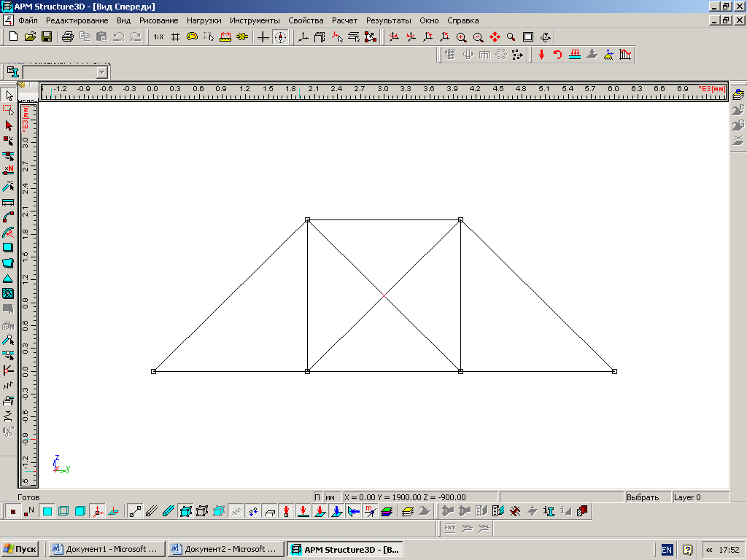This screenshot has width=747, height=560.
Task: Click the zoom out magnifier icon
Action: click(x=479, y=36)
